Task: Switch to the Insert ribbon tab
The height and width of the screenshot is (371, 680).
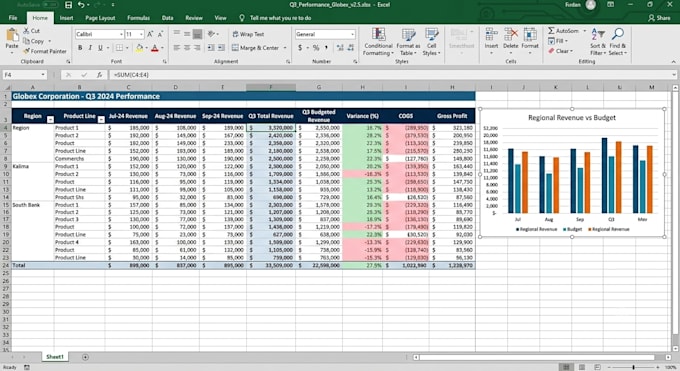Action: pos(66,18)
